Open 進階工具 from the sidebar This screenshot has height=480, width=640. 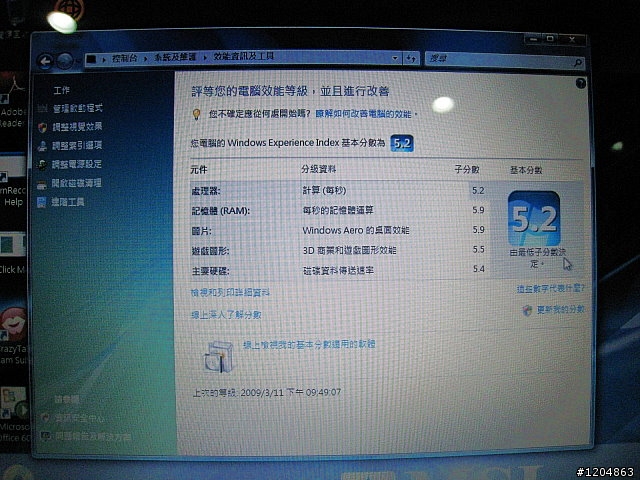pyautogui.click(x=67, y=202)
